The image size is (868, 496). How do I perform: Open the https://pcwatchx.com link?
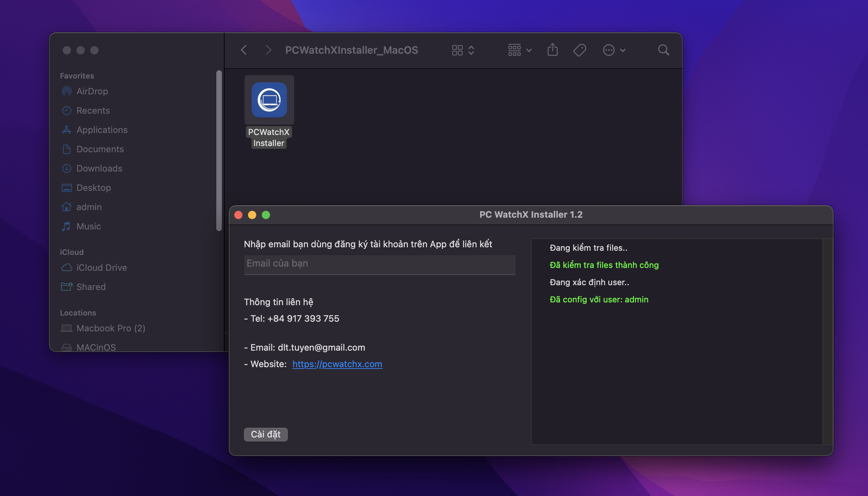click(337, 364)
